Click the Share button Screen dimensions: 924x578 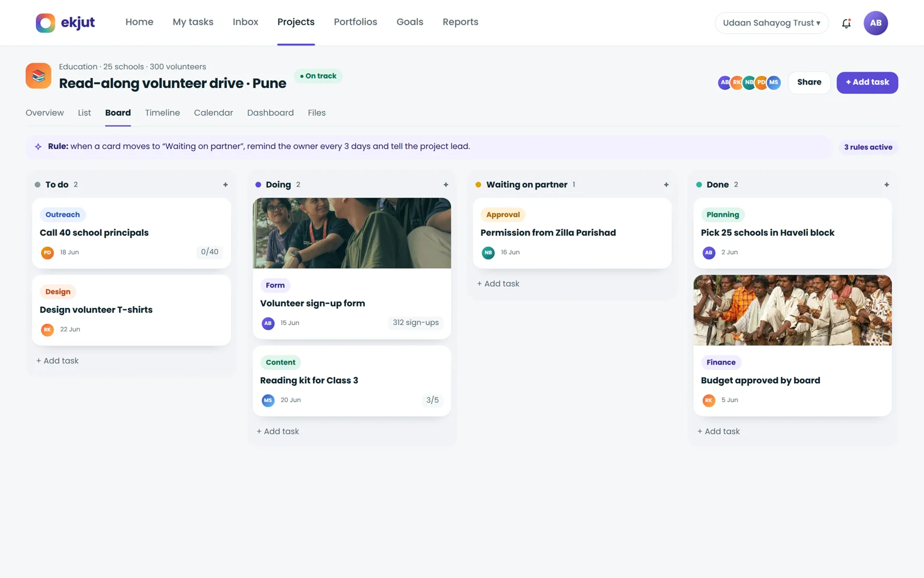(x=809, y=82)
